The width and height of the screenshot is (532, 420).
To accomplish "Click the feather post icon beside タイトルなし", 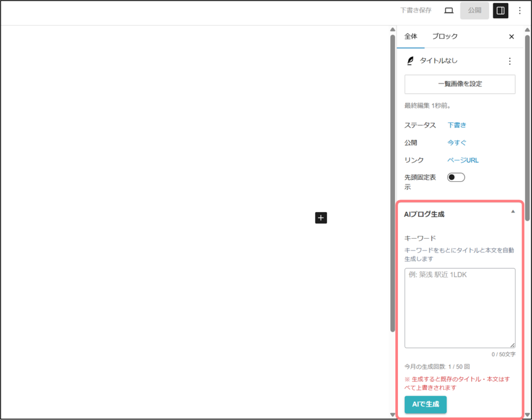I will (410, 61).
